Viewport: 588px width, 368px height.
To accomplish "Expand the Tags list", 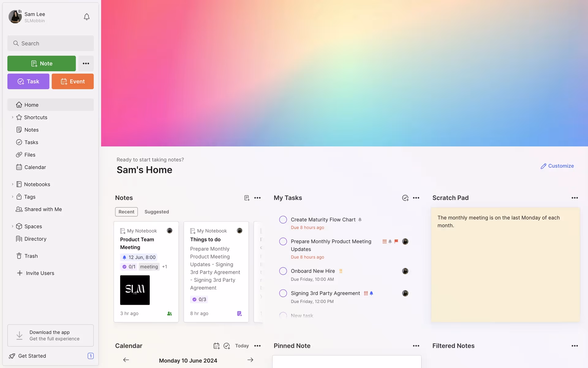I will pyautogui.click(x=13, y=197).
